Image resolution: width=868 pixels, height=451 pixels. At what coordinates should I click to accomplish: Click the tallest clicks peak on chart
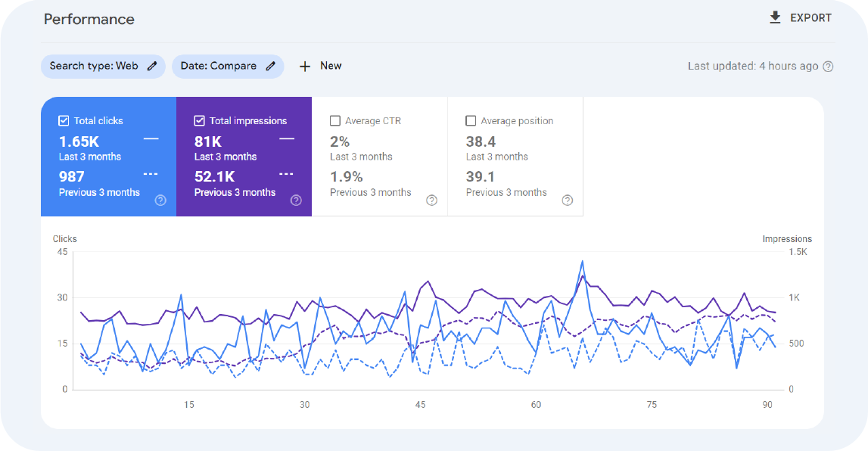[582, 262]
